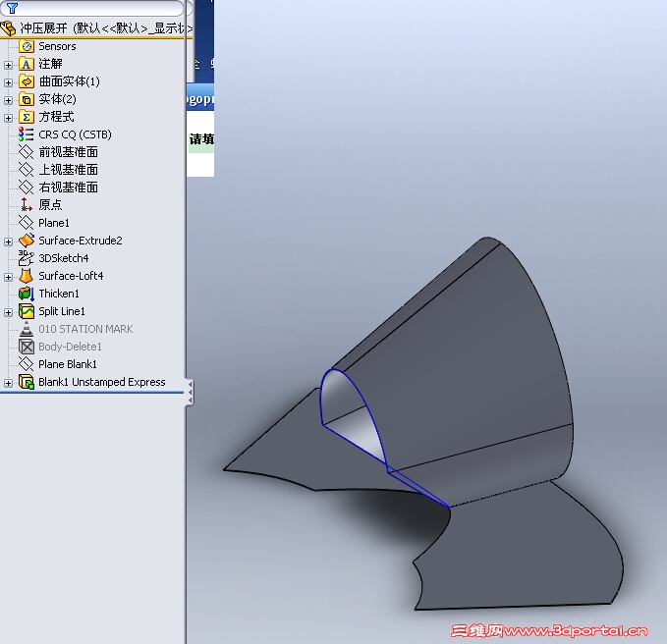This screenshot has width=667, height=644.
Task: Select the 右视基准面 label
Action: pyautogui.click(x=68, y=188)
